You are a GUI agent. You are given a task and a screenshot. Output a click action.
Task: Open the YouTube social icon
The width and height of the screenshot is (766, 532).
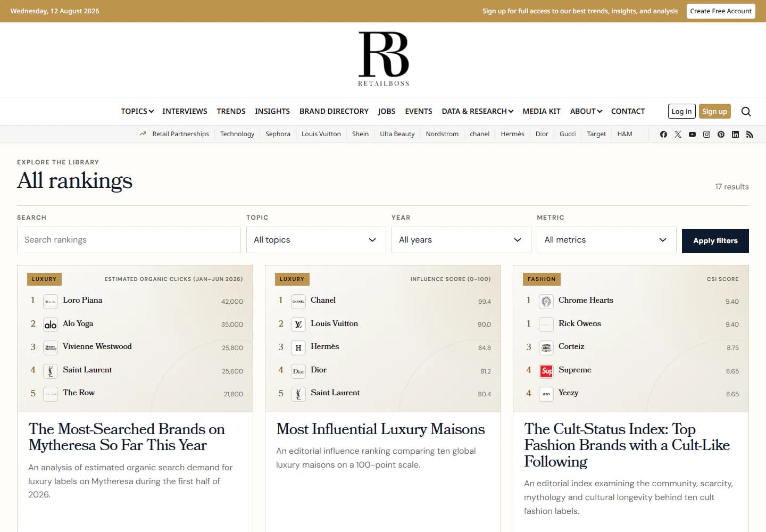(x=692, y=134)
